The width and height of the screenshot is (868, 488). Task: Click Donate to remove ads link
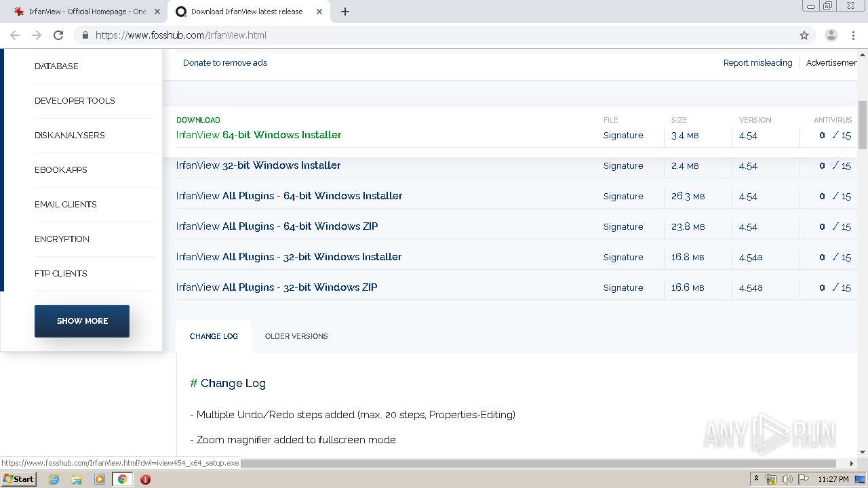pos(225,63)
